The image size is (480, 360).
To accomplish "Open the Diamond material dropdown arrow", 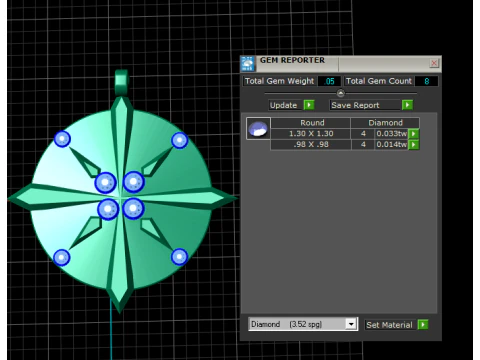I will (x=351, y=324).
